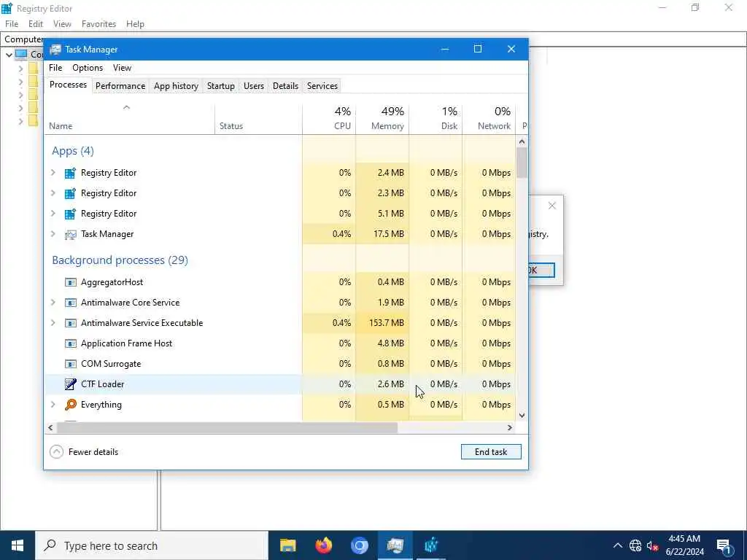Screen dimensions: 747x560
Task: Open Task Manager File menu
Action: [55, 68]
